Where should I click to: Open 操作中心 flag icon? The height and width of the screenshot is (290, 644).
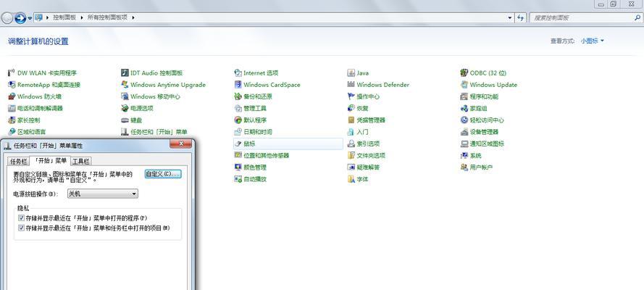pyautogui.click(x=351, y=97)
